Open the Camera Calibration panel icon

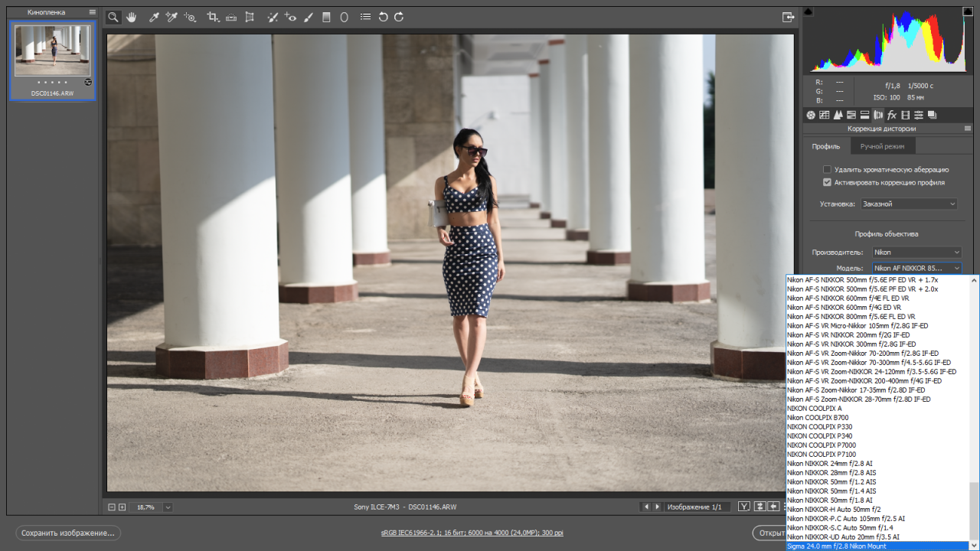(x=905, y=115)
